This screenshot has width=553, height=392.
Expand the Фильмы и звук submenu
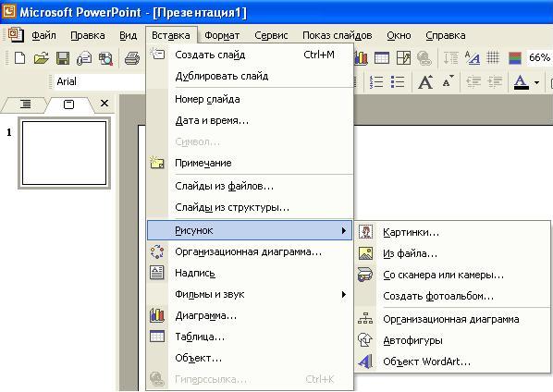250,294
